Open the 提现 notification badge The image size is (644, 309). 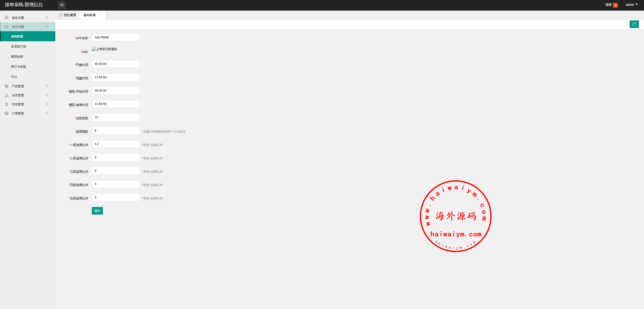tap(615, 5)
